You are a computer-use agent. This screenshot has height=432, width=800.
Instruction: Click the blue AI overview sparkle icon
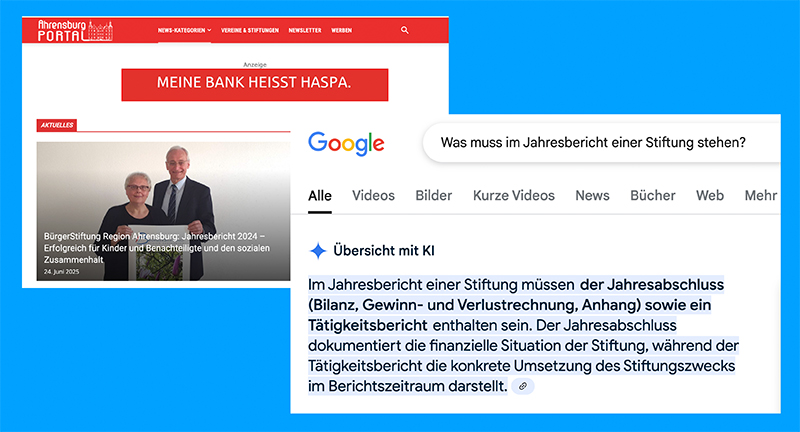[x=318, y=250]
